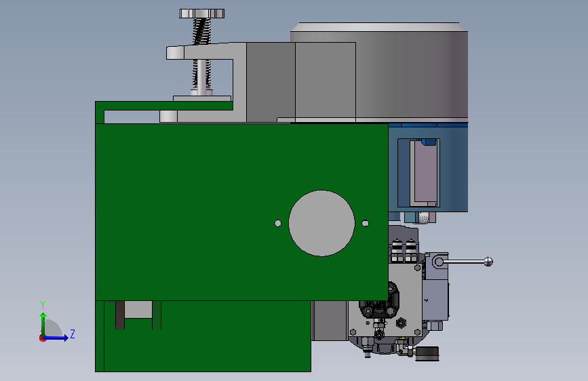The image size is (588, 381).
Task: Select the small threaded fitting below the blue housing
Action: pyautogui.click(x=424, y=218)
